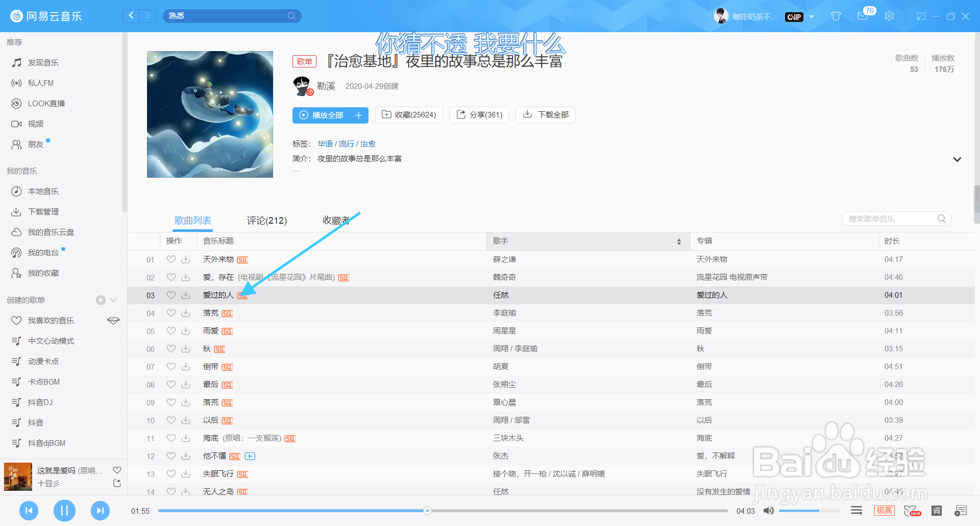This screenshot has width=980, height=526.
Task: Skip to next track
Action: click(x=100, y=510)
